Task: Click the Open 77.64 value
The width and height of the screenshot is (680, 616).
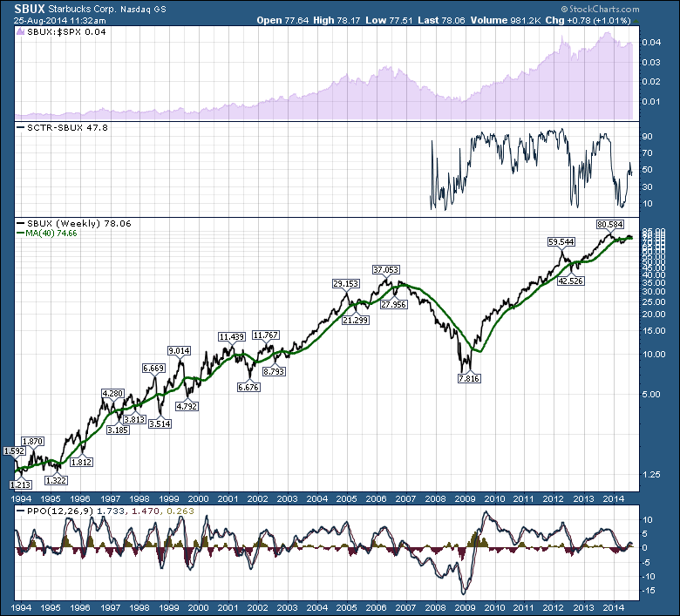Action: 282,20
